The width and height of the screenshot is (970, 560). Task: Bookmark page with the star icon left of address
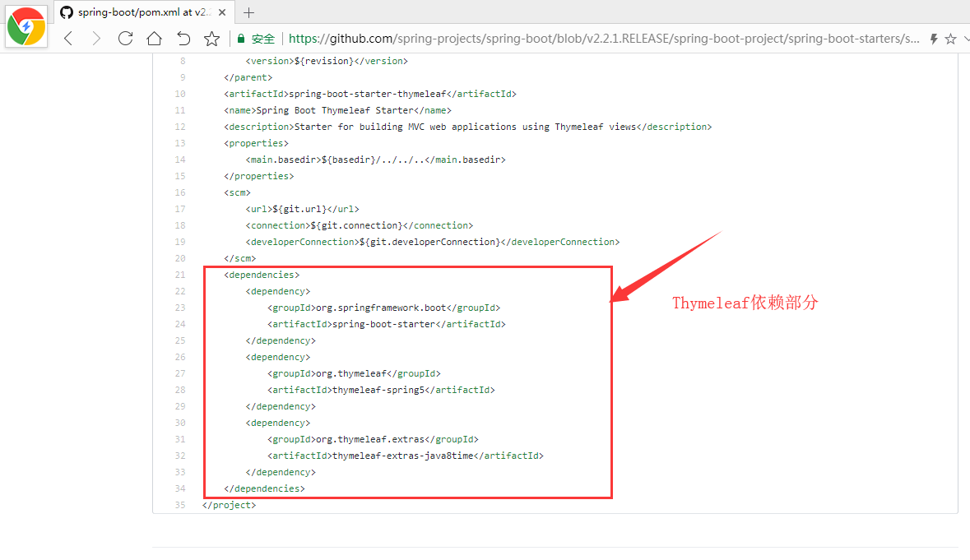[211, 39]
